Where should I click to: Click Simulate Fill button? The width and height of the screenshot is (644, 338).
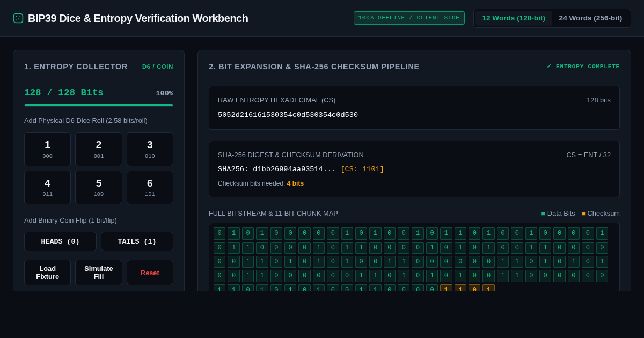(99, 273)
